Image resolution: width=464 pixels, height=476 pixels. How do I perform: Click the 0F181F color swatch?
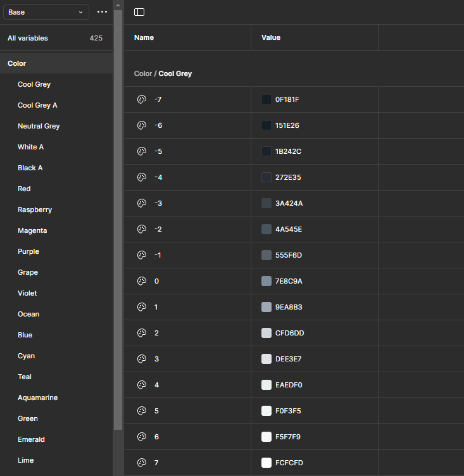point(266,99)
